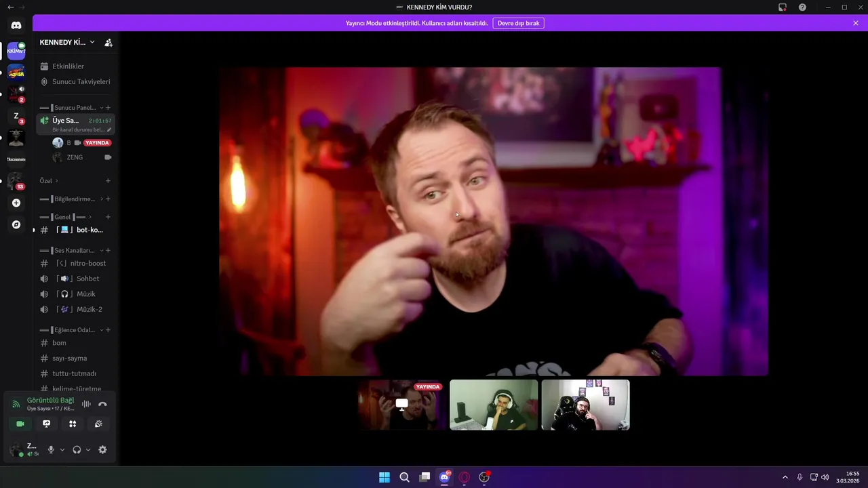Disconnect from voice with hang-up icon

point(102,404)
